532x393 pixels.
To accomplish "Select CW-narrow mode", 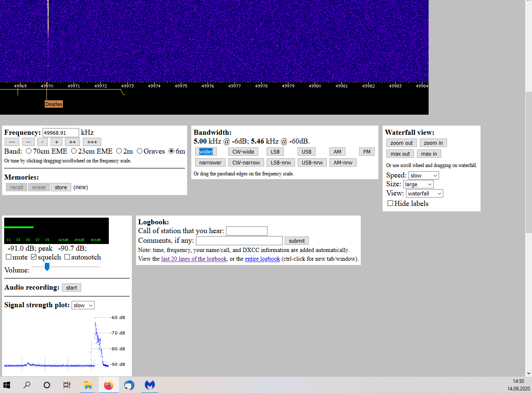I will pyautogui.click(x=246, y=162).
